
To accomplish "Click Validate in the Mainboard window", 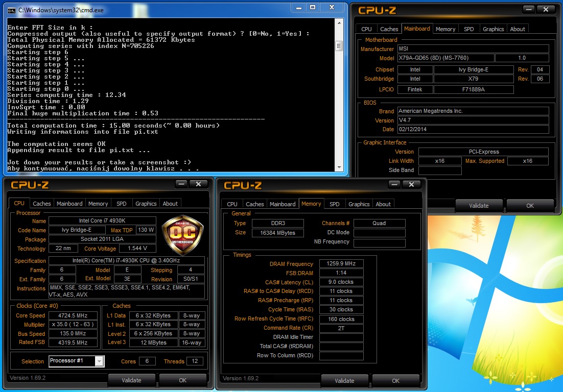I will point(479,206).
